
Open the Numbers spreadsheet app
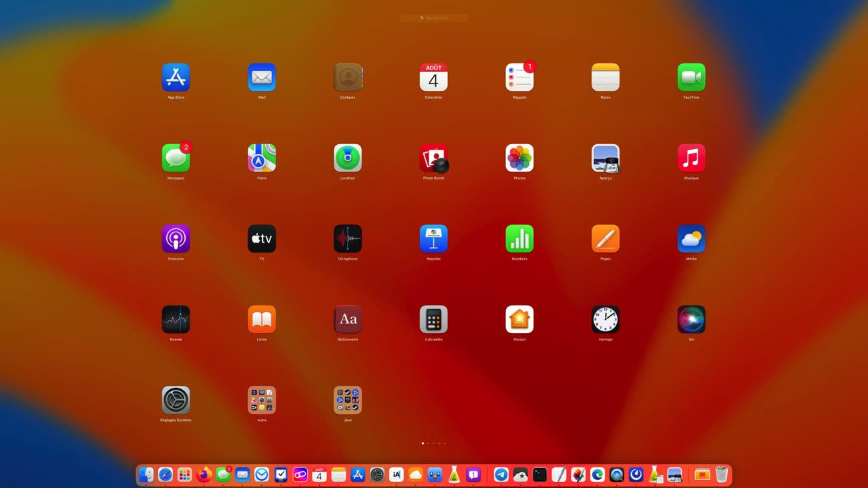coord(519,239)
